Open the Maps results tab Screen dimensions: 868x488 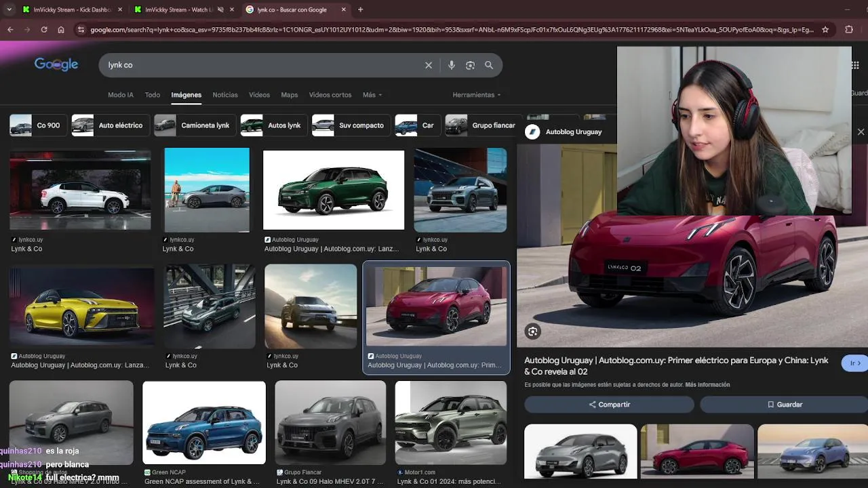click(x=290, y=95)
